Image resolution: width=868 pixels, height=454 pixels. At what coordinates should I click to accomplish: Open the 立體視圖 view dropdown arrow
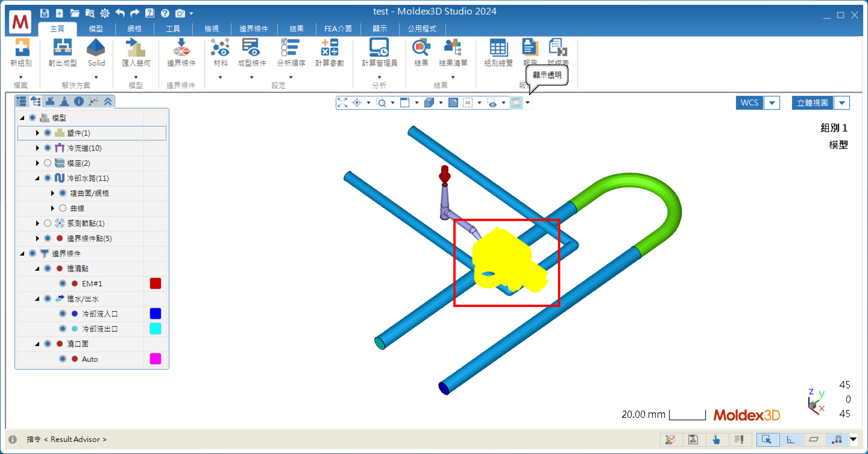842,103
